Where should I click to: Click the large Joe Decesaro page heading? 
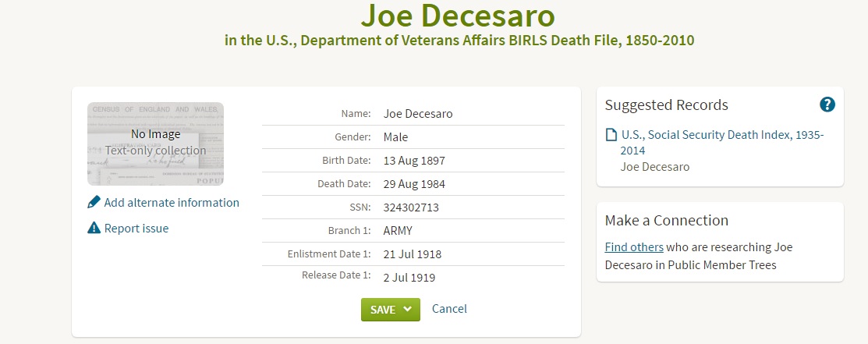tap(459, 16)
